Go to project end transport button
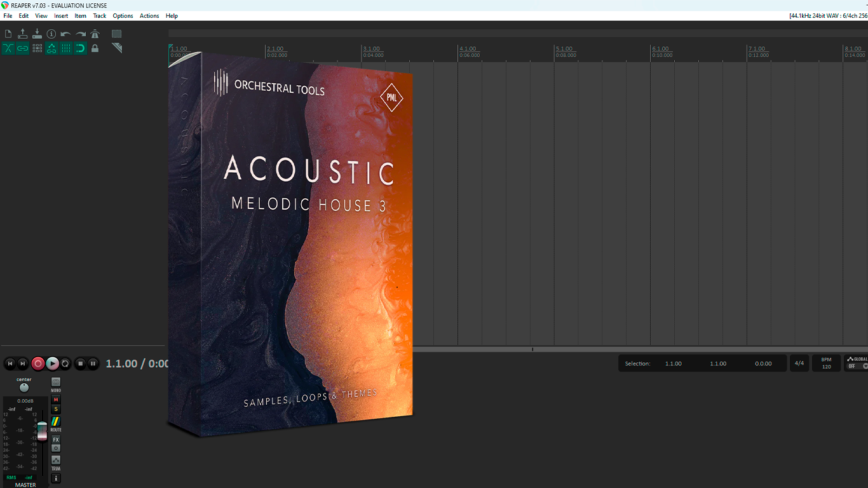The image size is (868, 488). pos(23,363)
